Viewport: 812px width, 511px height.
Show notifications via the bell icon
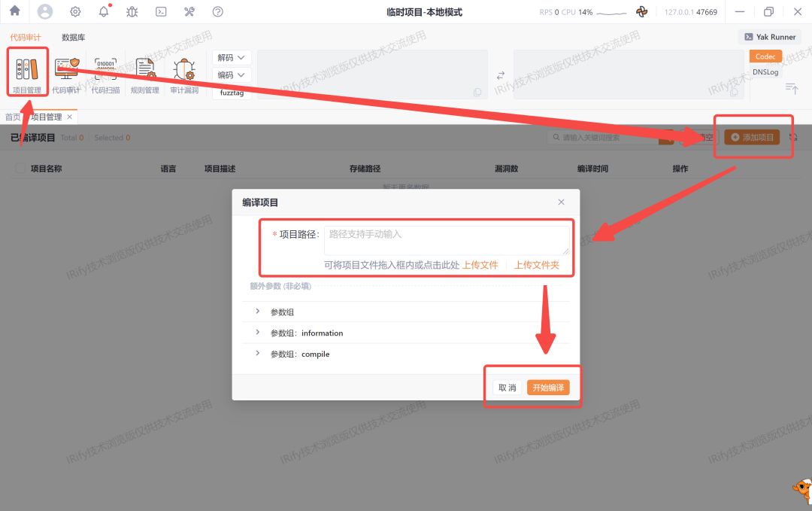[104, 11]
